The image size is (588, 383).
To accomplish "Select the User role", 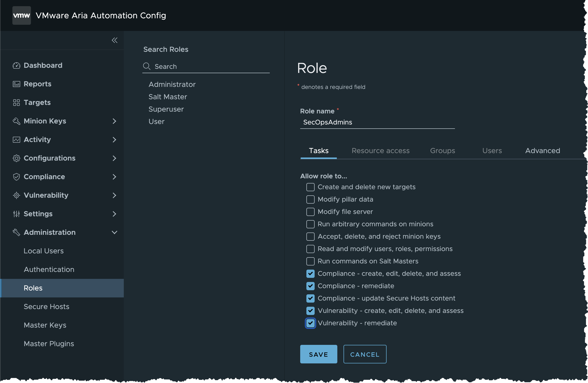I will pyautogui.click(x=157, y=122).
